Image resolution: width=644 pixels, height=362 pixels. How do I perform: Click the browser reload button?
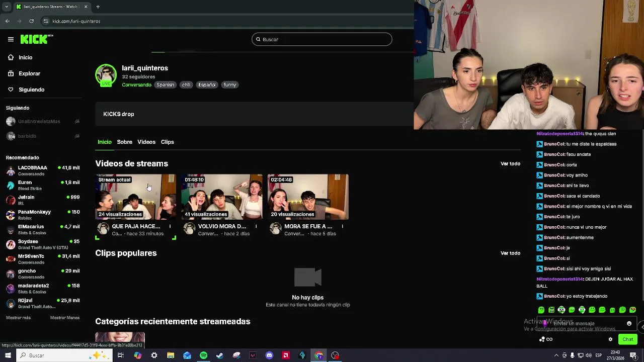pos(31,21)
